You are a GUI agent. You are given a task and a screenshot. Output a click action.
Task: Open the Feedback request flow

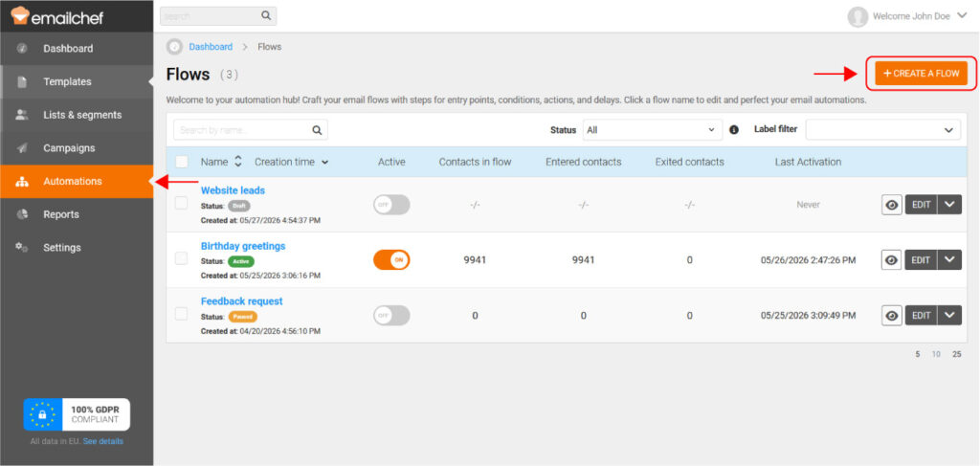tap(241, 301)
